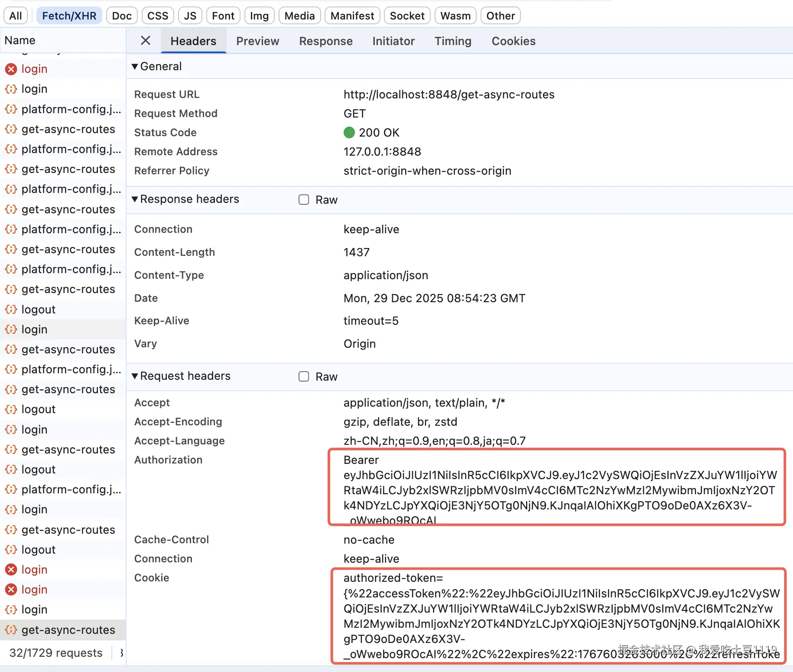Click the Content-Type header label
The image size is (793, 672).
[x=169, y=275]
